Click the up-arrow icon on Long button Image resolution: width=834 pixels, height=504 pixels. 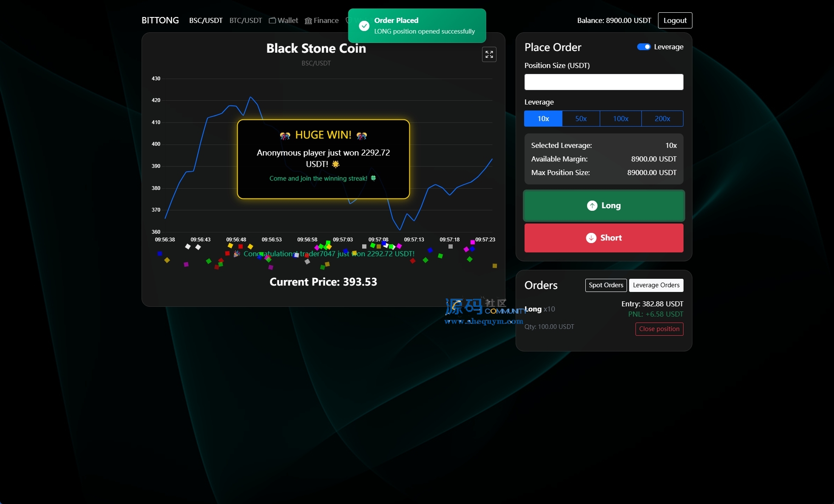(x=592, y=206)
